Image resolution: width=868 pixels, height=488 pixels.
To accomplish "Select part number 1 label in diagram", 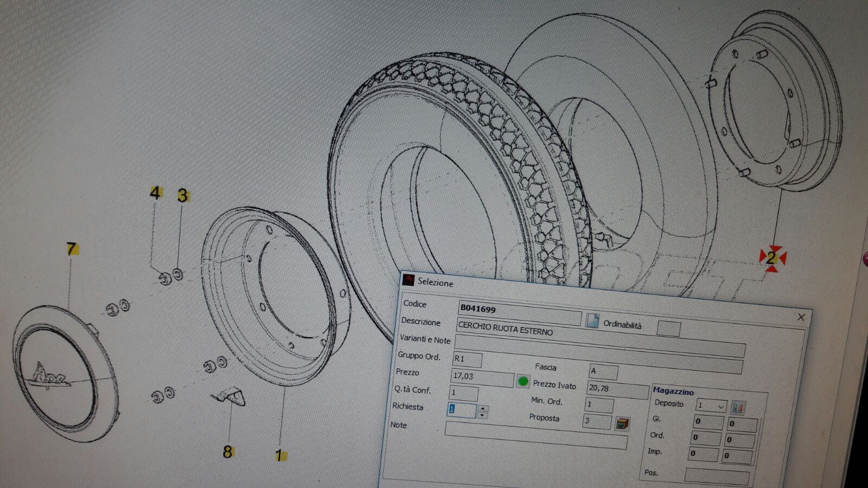I will coord(280,455).
